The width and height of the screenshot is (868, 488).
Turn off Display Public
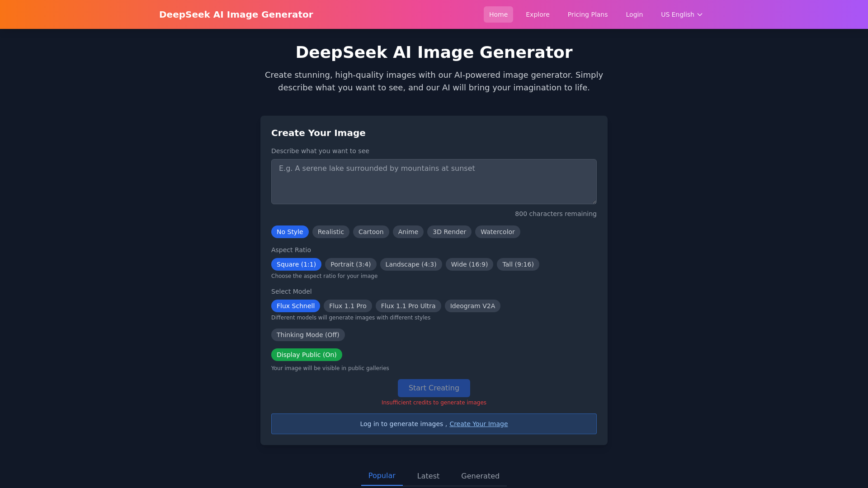pyautogui.click(x=307, y=355)
